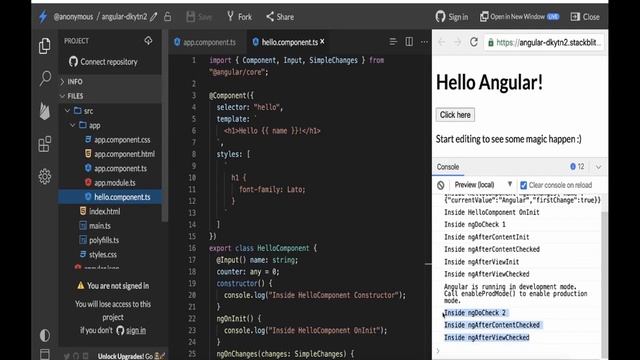Close the preview pane
This screenshot has width=640, height=360.
pyautogui.click(x=585, y=17)
